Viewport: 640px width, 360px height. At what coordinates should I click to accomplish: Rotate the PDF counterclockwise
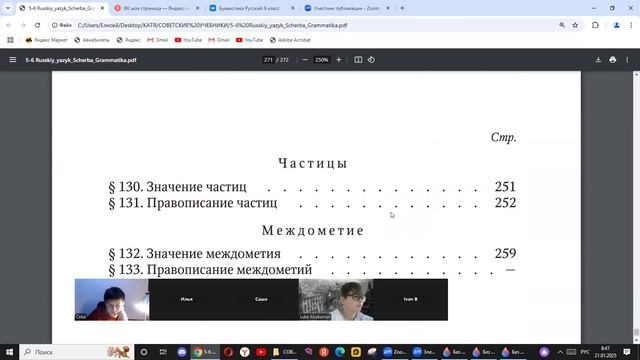pyautogui.click(x=371, y=60)
